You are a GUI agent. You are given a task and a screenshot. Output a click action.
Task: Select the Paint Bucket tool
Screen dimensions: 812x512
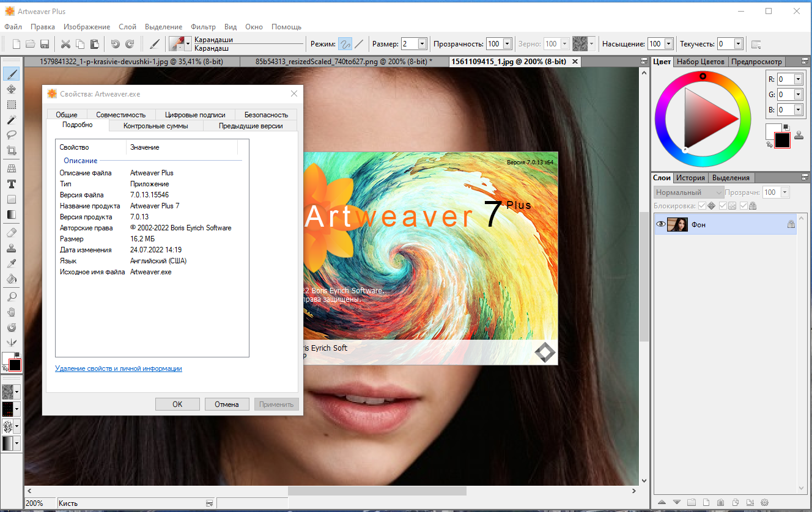click(x=11, y=279)
